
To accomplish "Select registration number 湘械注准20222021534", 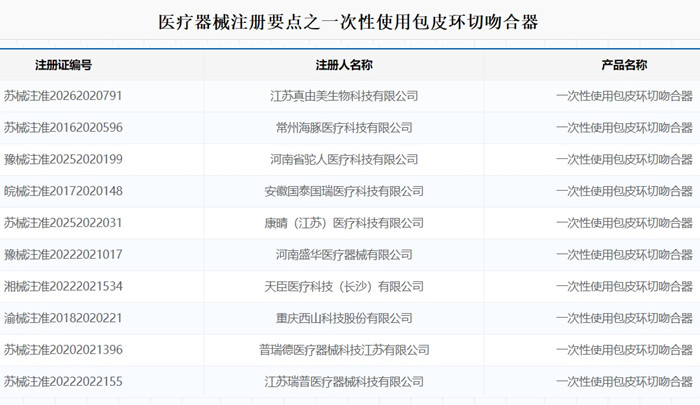I will pos(63,286).
